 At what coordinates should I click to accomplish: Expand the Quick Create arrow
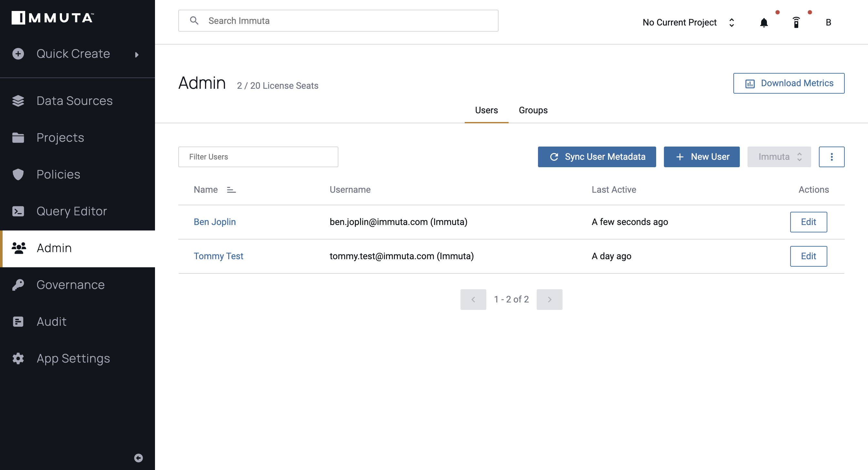click(137, 55)
